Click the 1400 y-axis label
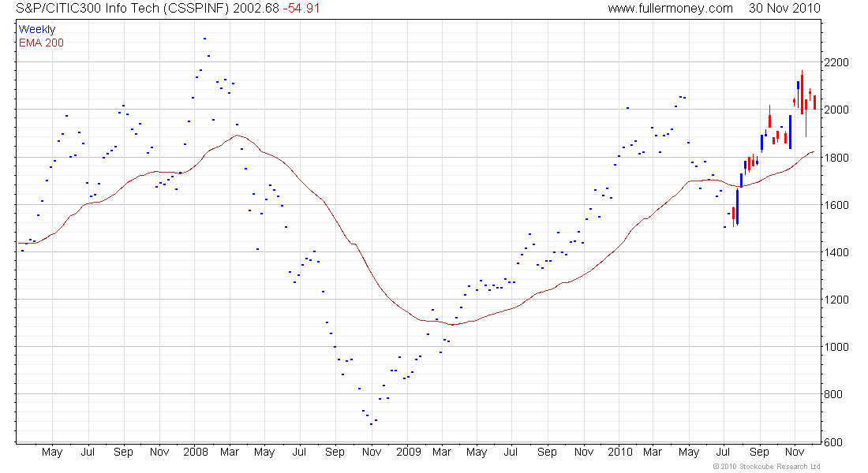Image resolution: width=868 pixels, height=473 pixels. point(836,252)
